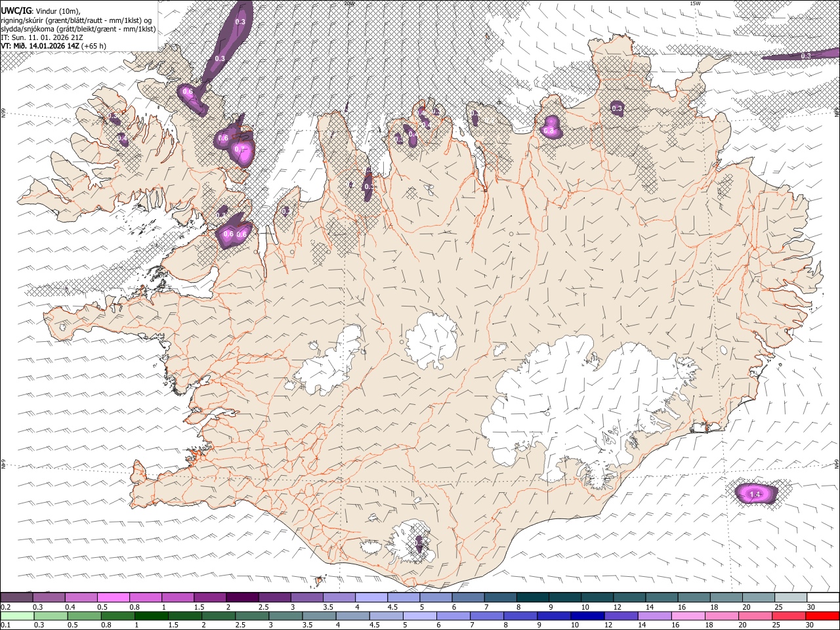The height and width of the screenshot is (630, 840).
Task: Pick the 0.2 swatch in upper legend row
Action: [x=16, y=598]
